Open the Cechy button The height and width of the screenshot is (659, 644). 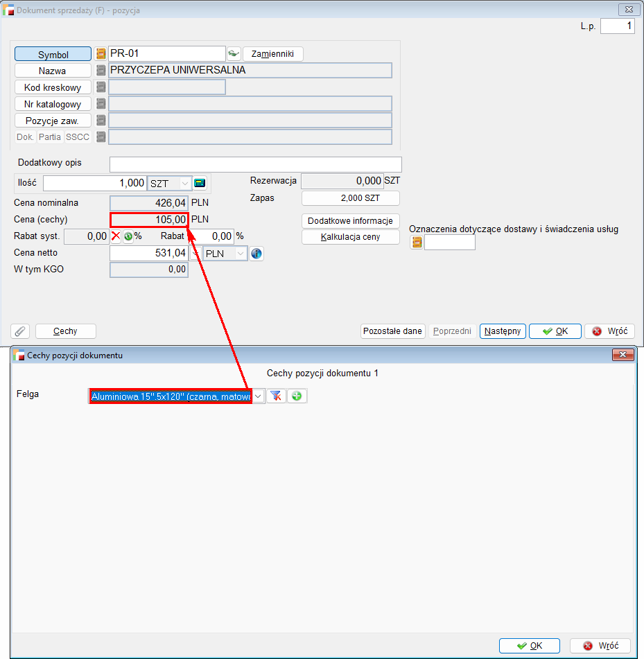pyautogui.click(x=65, y=331)
